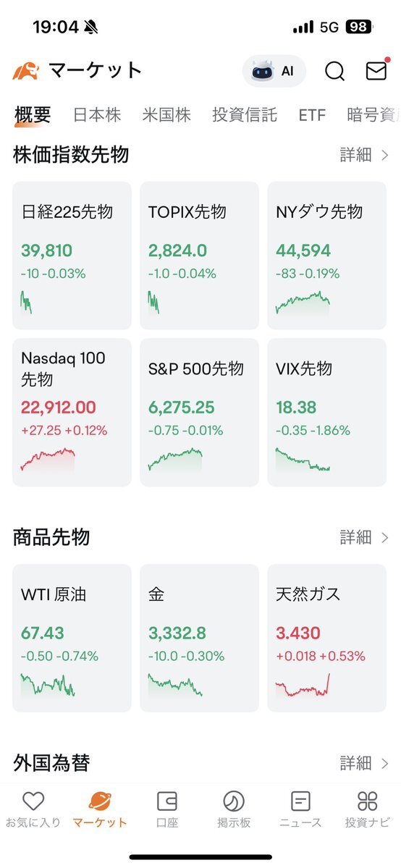Tap the moomoo bull logo icon

click(26, 71)
